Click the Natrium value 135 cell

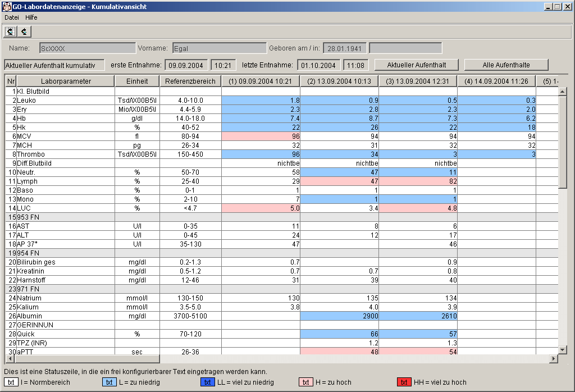[340, 298]
